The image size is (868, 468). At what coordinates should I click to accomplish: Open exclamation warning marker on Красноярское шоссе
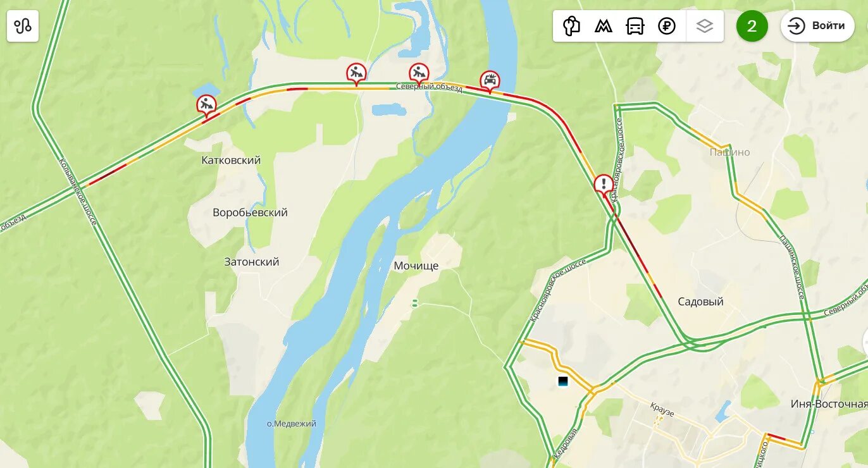pos(604,185)
